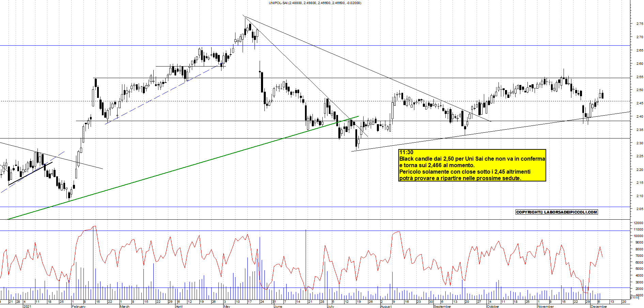Click the 2.30 price axis label
This screenshot has height=308, width=644.
pyautogui.click(x=640, y=143)
